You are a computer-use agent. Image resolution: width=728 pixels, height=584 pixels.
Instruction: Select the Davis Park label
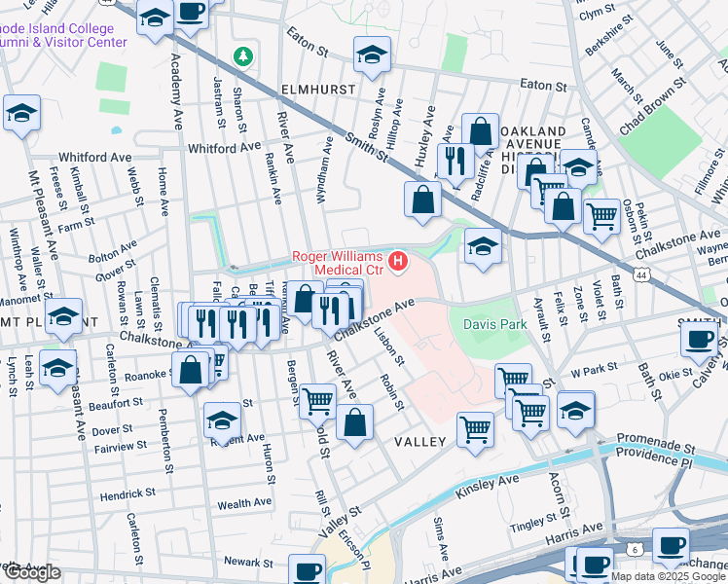pos(495,324)
